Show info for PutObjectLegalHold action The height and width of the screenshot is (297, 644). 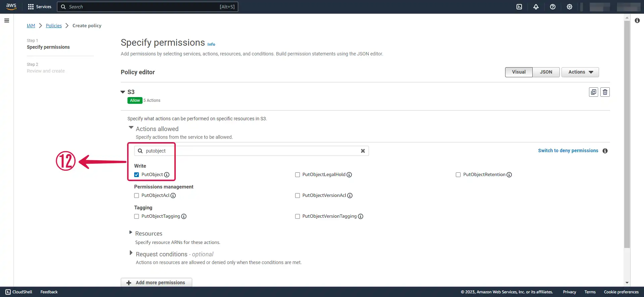point(349,175)
